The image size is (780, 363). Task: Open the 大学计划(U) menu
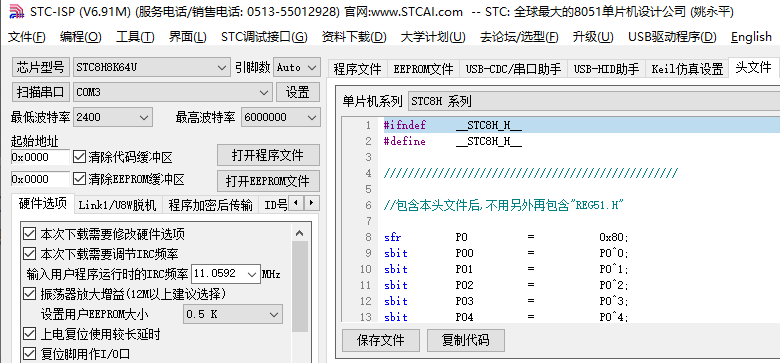433,37
